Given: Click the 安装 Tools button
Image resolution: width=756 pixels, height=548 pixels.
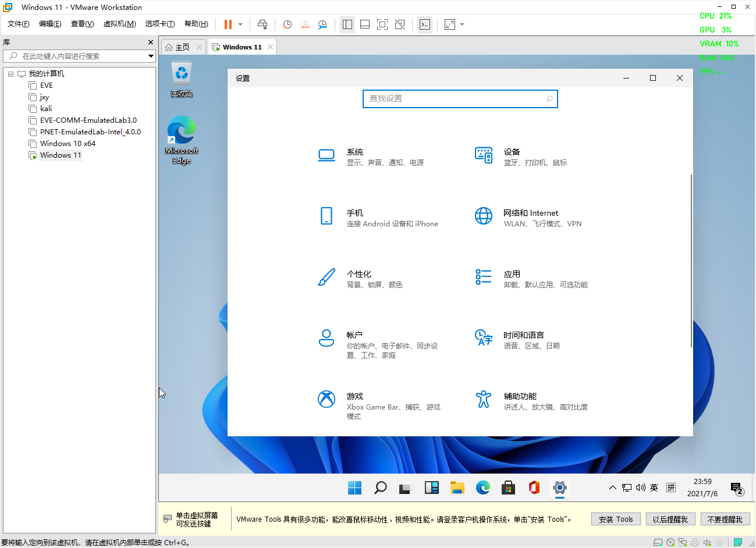Looking at the screenshot, I should click(x=616, y=519).
